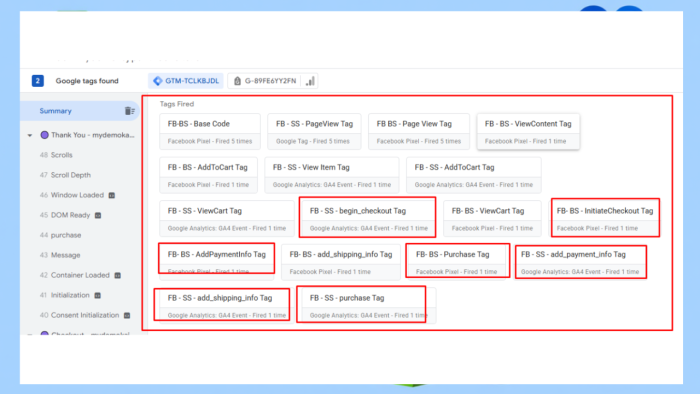Click the GTM diamond icon on GTM-TCLKBJDL chip
Screen dimensions: 700x394
(158, 81)
